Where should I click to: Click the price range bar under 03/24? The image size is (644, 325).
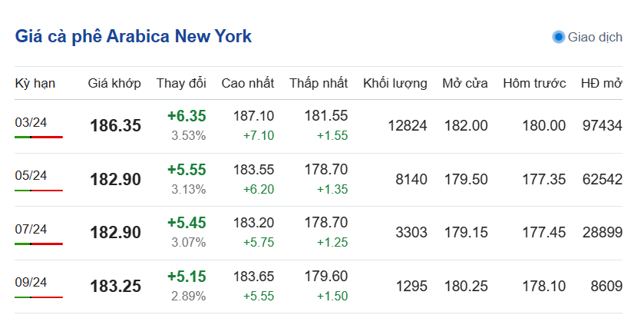click(38, 137)
